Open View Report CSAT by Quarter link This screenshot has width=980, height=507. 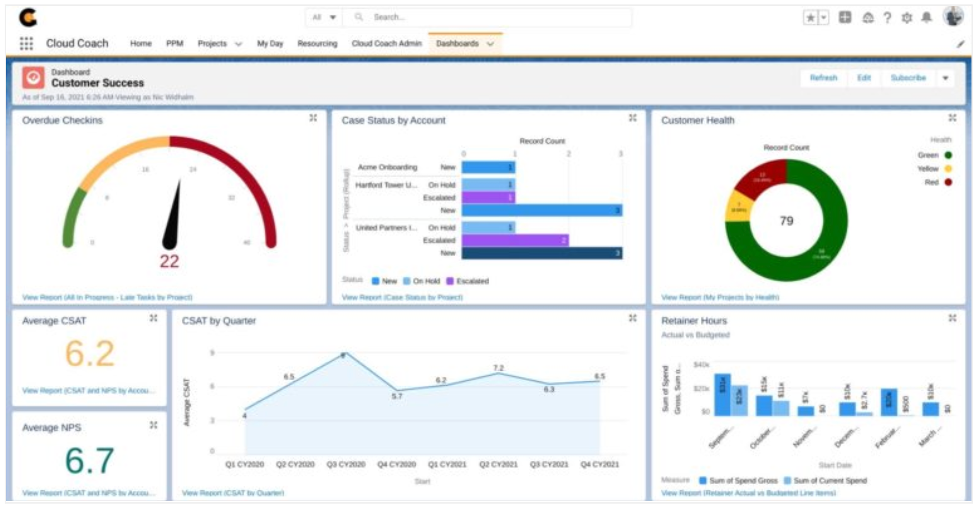pyautogui.click(x=233, y=493)
